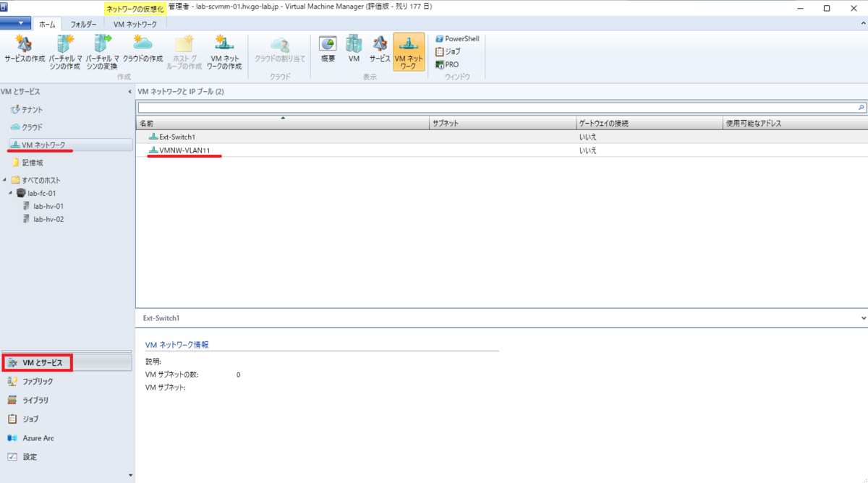The height and width of the screenshot is (483, 868).
Task: Select the VMNW-VLAN11 network row
Action: pyautogui.click(x=502, y=150)
